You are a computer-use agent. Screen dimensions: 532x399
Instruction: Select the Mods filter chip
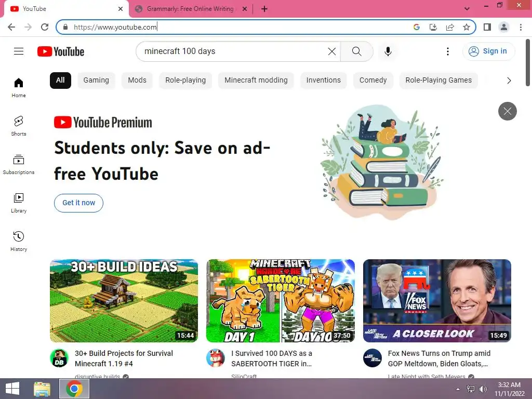137,81
